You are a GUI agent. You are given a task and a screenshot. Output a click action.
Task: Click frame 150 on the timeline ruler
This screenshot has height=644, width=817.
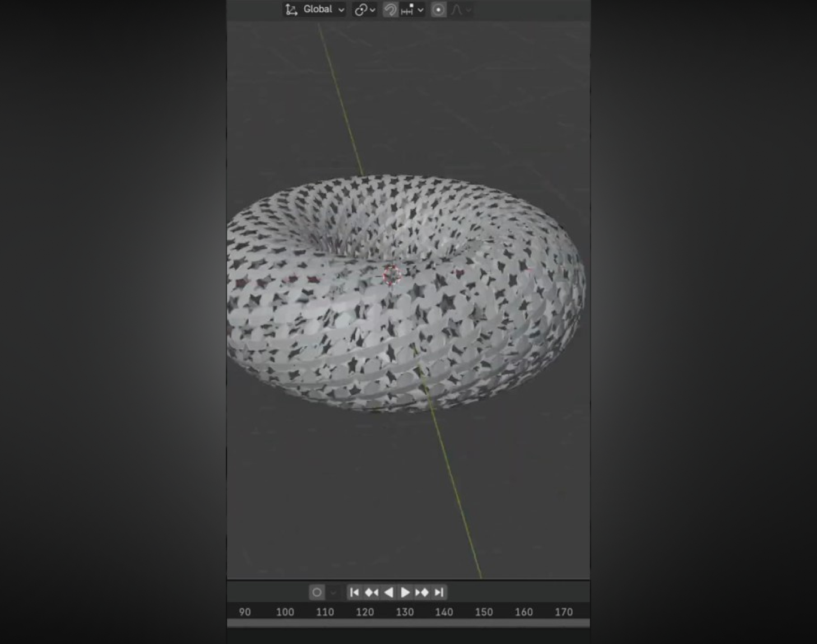[484, 612]
